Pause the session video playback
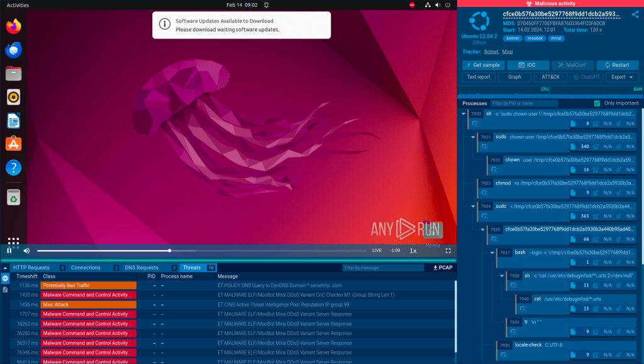Viewport: 644px width, 364px height. 9,251
